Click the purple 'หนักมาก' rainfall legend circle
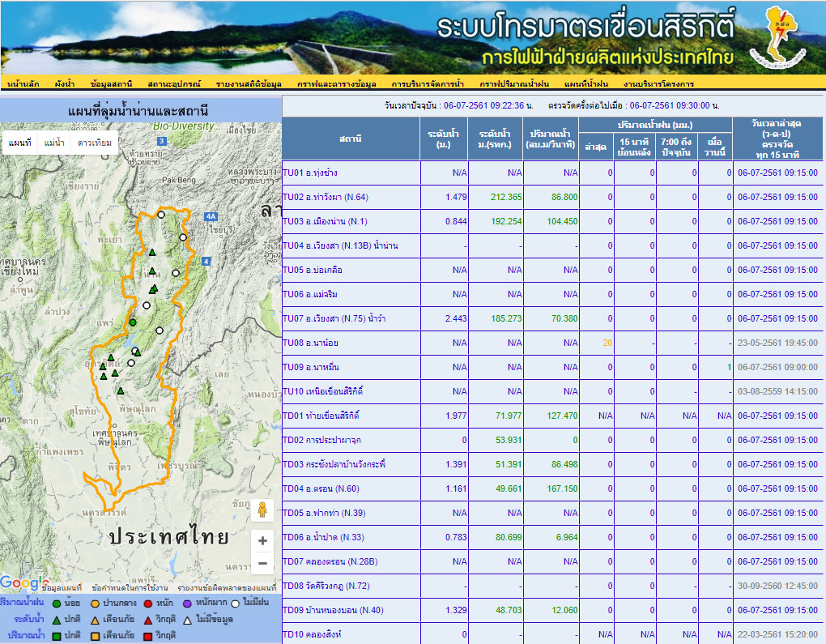 click(187, 603)
